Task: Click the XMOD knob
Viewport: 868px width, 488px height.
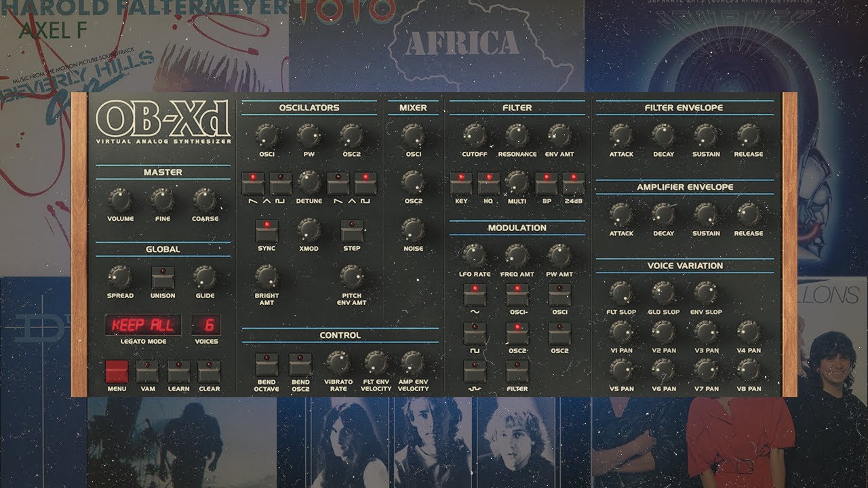Action: point(309,230)
